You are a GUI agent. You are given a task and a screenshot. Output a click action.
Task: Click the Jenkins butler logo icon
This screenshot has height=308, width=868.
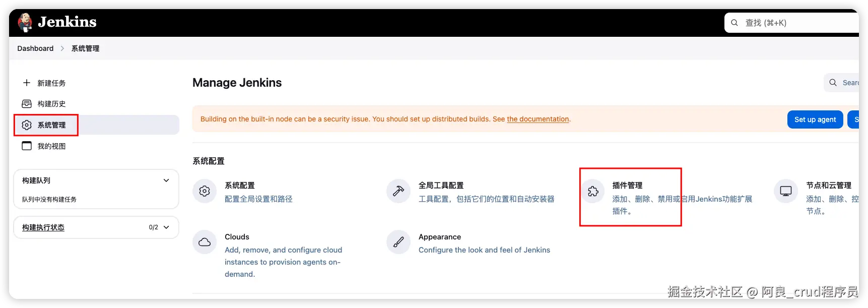(x=25, y=23)
